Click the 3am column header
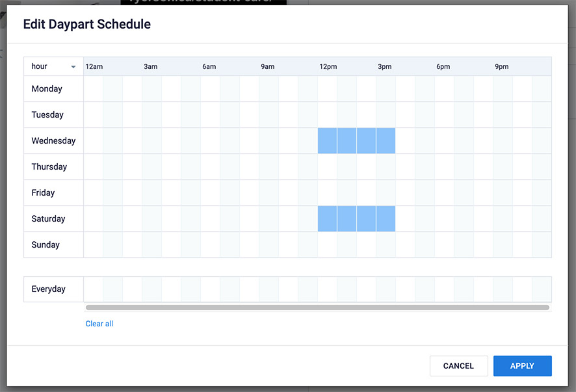The image size is (576, 392). coord(151,67)
